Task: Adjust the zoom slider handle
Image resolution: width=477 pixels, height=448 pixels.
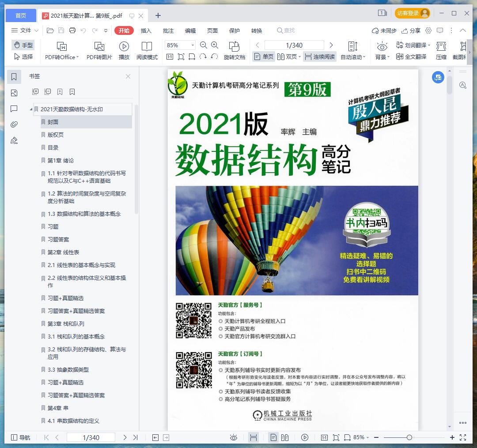Action: pyautogui.click(x=409, y=437)
